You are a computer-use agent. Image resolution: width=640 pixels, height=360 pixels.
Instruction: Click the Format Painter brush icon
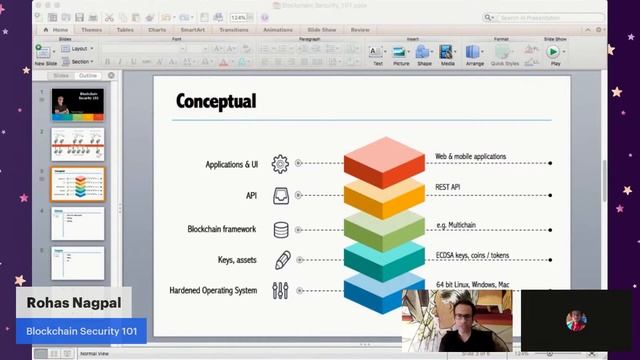tap(150, 18)
